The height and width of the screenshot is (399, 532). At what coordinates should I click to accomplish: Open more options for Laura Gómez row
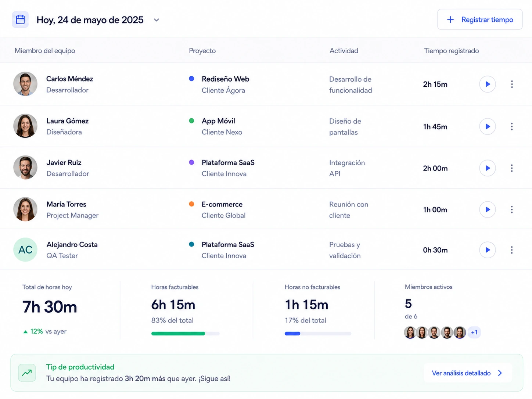512,126
